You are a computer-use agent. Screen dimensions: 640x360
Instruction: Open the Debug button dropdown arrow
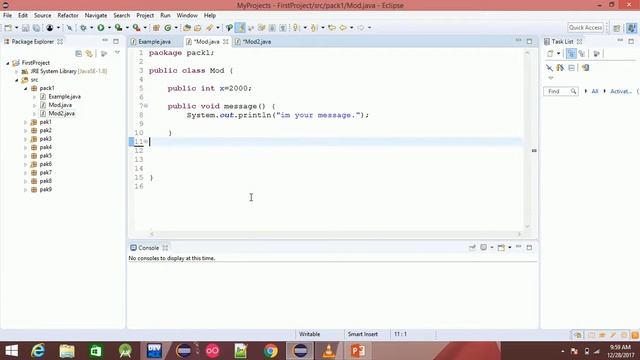click(91, 28)
